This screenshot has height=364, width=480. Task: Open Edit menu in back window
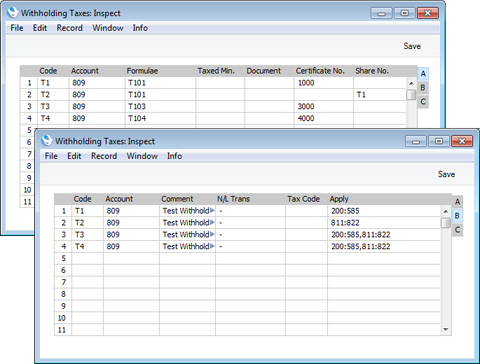40,28
